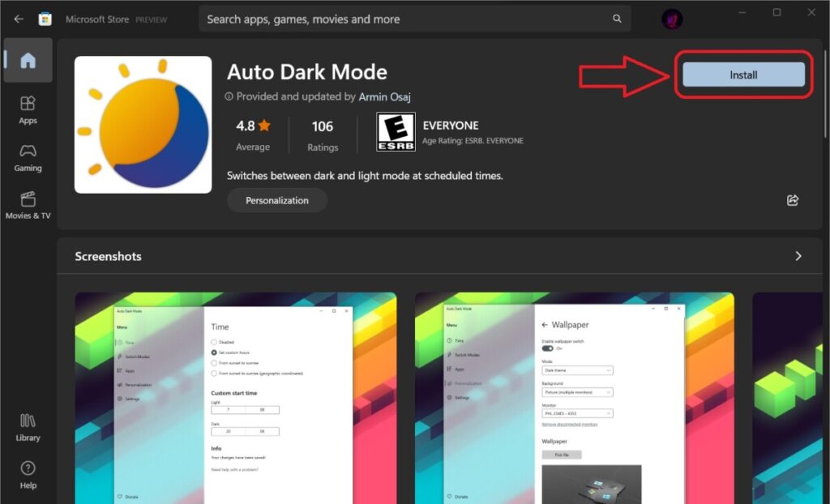Image resolution: width=830 pixels, height=504 pixels.
Task: Click the Auto Dark Mode app logo
Action: coord(143,125)
